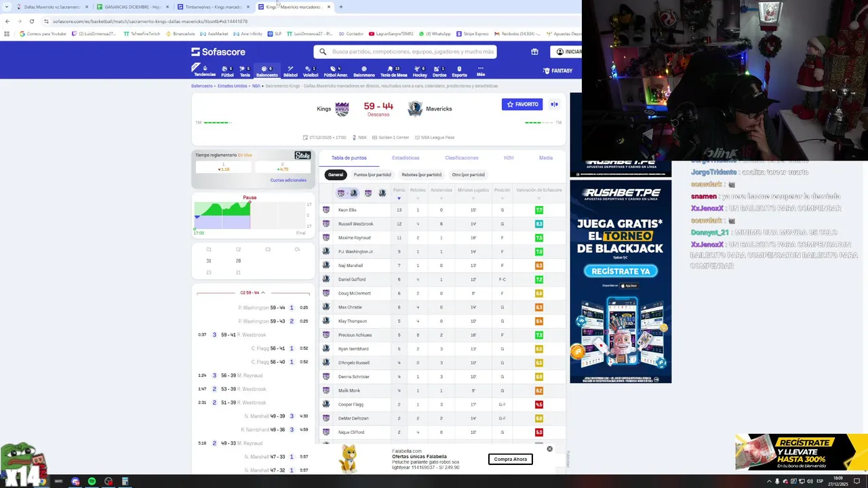The image size is (868, 488).
Task: Open the Tendencias section in Sofascore nav
Action: point(203,70)
